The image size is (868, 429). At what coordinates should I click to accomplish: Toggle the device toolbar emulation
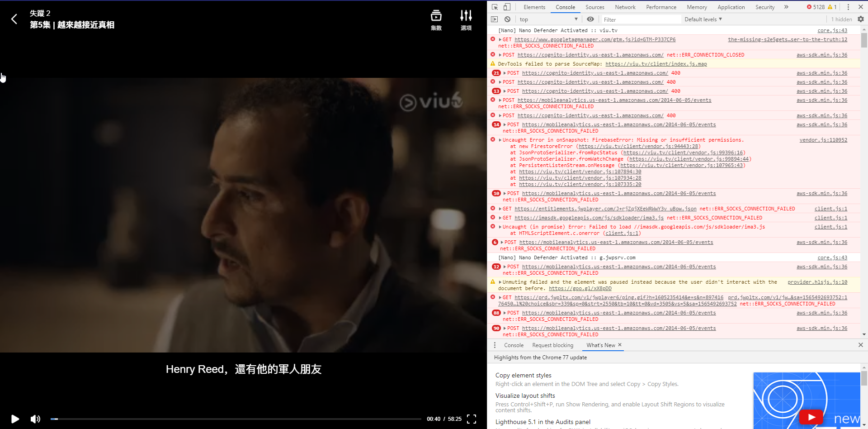point(506,7)
